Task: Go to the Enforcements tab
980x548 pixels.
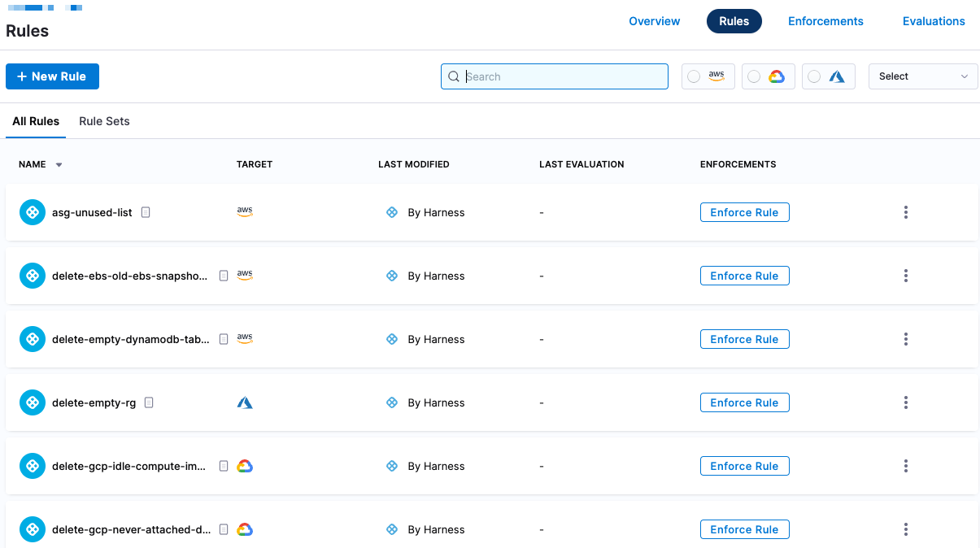Action: click(x=825, y=21)
